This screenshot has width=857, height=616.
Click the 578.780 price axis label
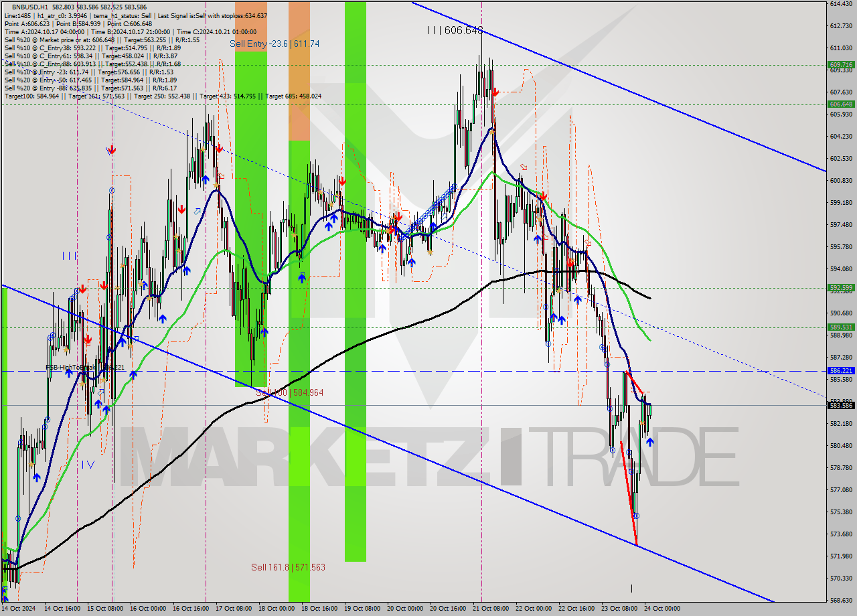(841, 468)
